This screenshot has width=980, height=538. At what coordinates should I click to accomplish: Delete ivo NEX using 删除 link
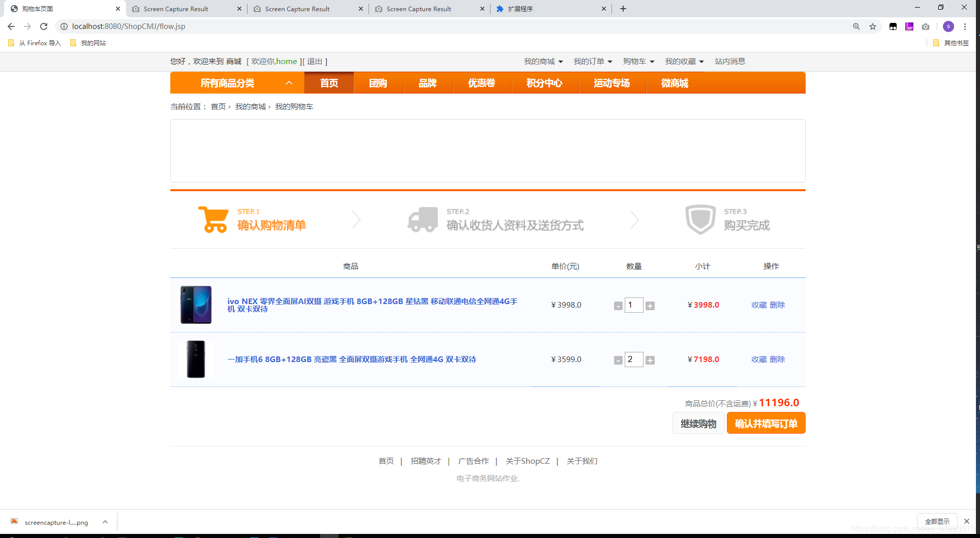tap(777, 305)
